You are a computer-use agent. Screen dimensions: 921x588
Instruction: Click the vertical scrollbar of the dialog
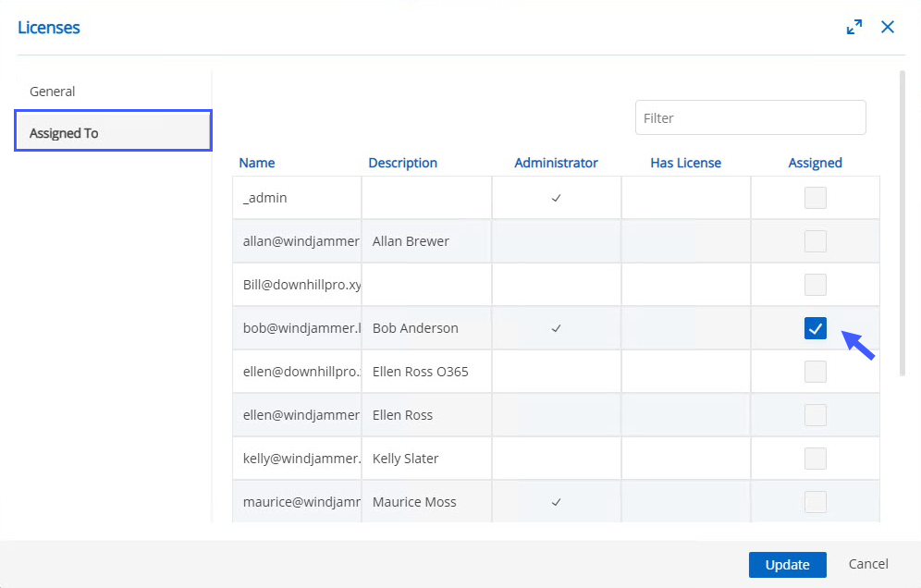coord(903,222)
